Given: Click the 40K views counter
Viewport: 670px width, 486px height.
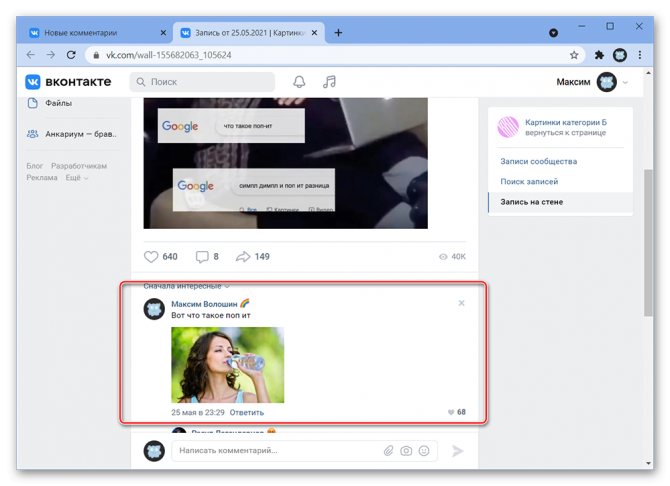Looking at the screenshot, I should pos(452,256).
